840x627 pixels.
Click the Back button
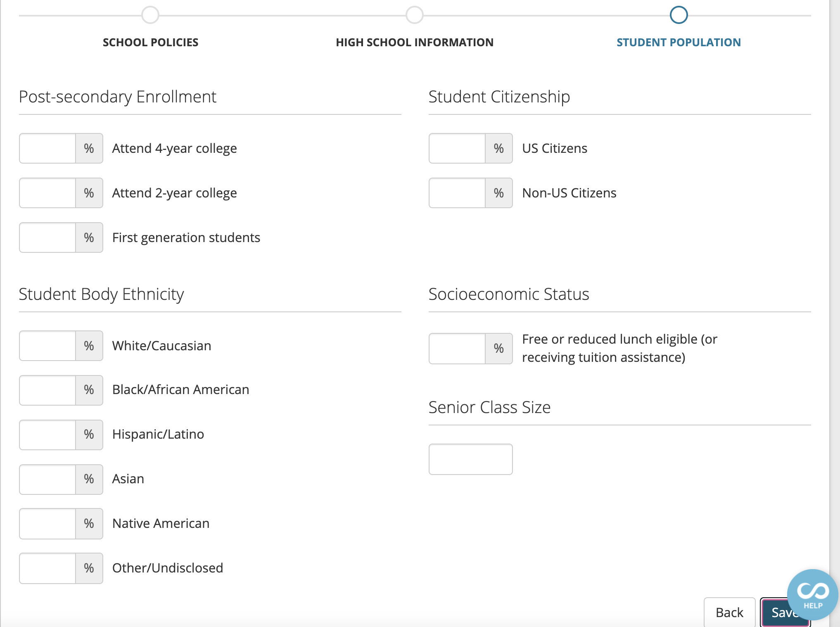click(x=730, y=612)
